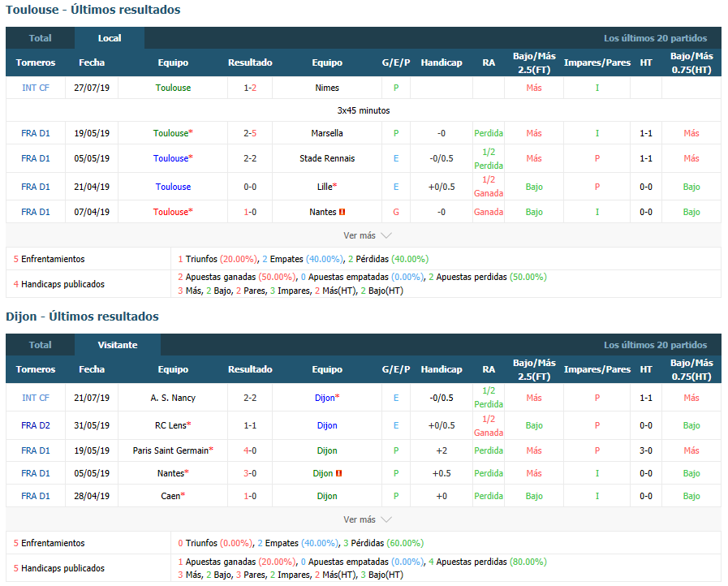Open FRA D2 link on 31/05/19 row
Image resolution: width=728 pixels, height=586 pixels.
tap(35, 425)
